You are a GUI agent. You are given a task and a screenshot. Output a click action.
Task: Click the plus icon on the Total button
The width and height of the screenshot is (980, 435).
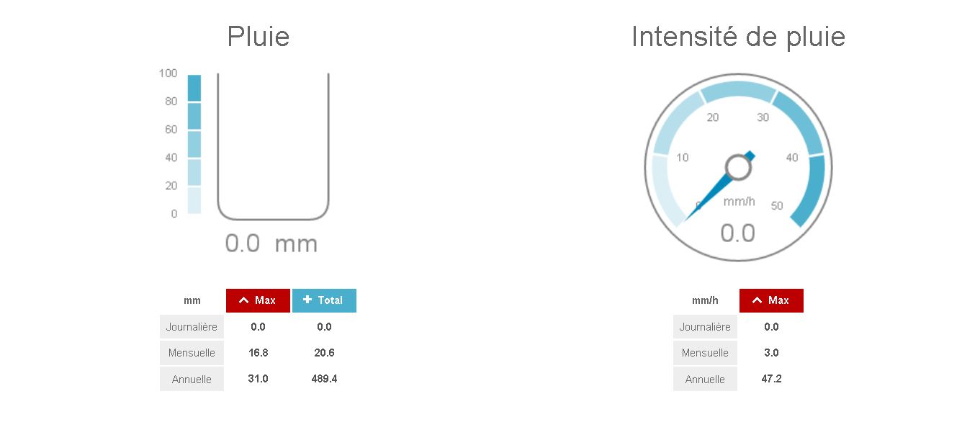(x=307, y=300)
